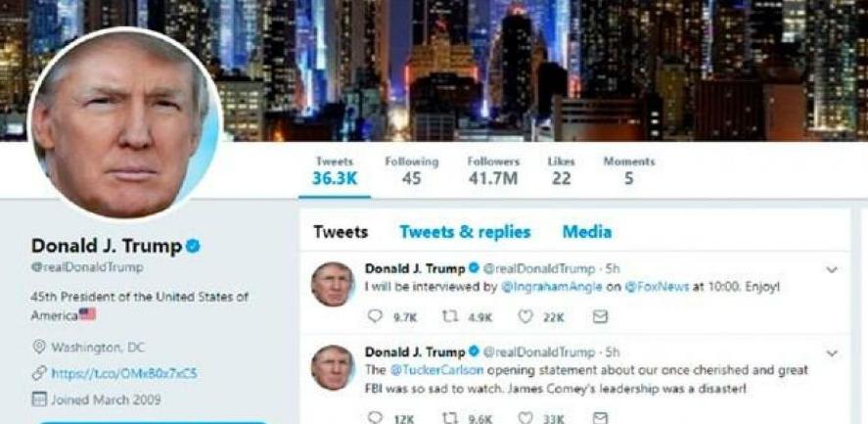Expand the chevron menu on the TuckerCarlson tweet
The height and width of the screenshot is (424, 868).
click(x=832, y=353)
